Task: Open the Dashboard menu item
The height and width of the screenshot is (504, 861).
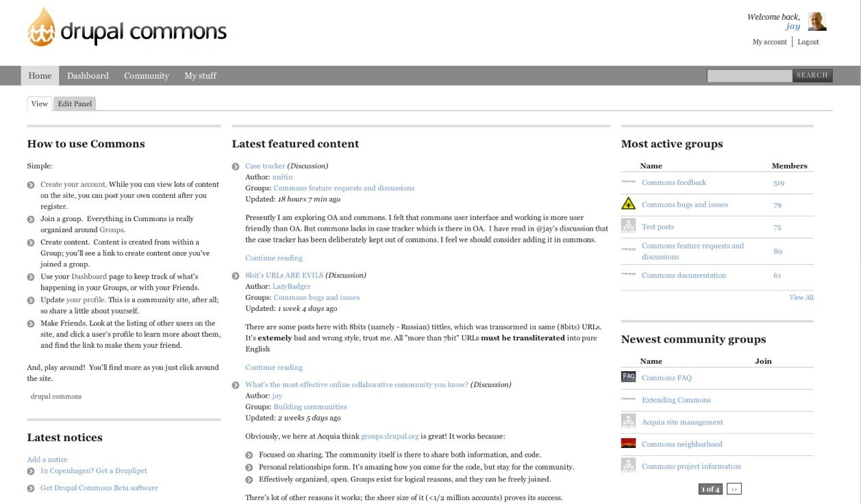Action: [x=88, y=76]
